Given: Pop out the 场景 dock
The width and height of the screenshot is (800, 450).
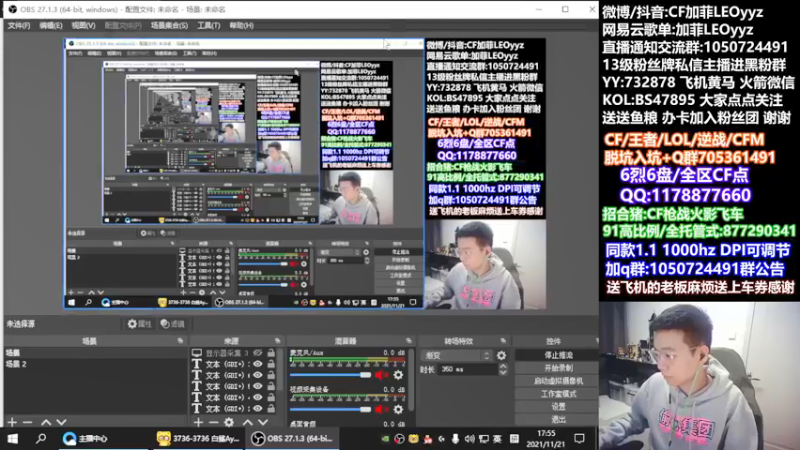Looking at the screenshot, I should click(180, 341).
